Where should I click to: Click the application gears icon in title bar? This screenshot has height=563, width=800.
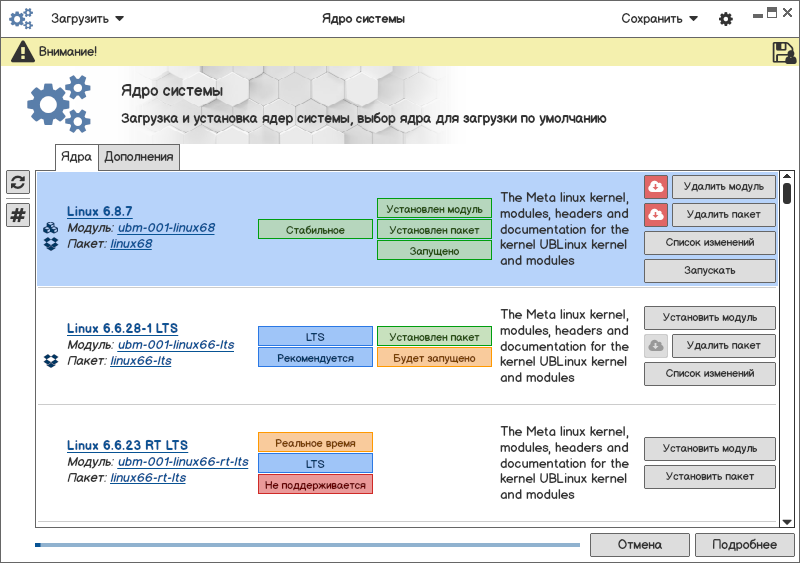pos(21,19)
